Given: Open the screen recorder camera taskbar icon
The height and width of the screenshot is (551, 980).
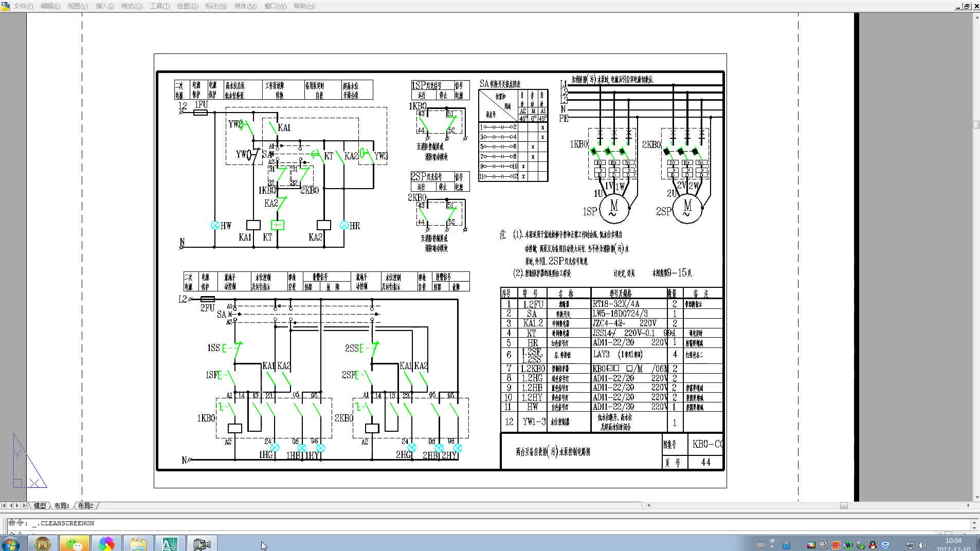Looking at the screenshot, I should pos(202,544).
